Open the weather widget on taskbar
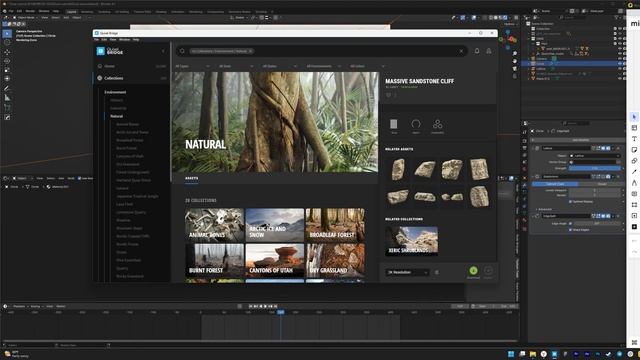The height and width of the screenshot is (360, 640). coord(16,354)
